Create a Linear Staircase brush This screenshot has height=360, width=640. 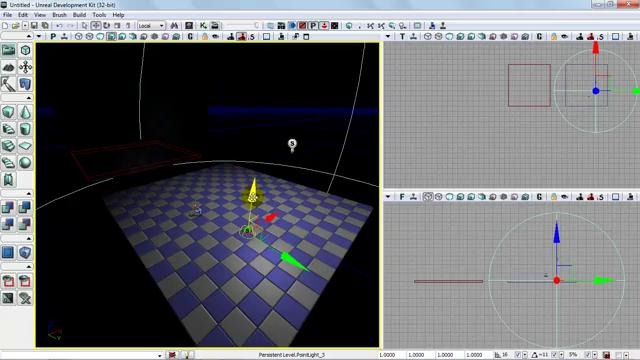(8, 146)
